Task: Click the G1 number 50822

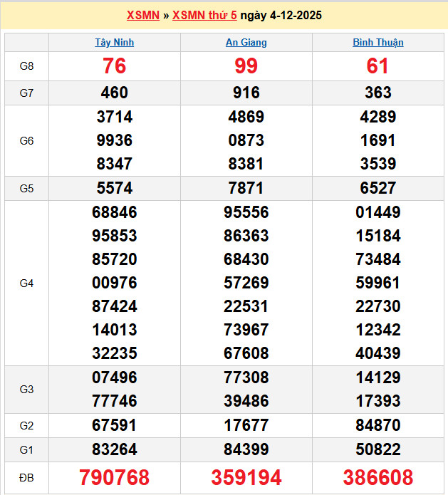Action: click(378, 449)
